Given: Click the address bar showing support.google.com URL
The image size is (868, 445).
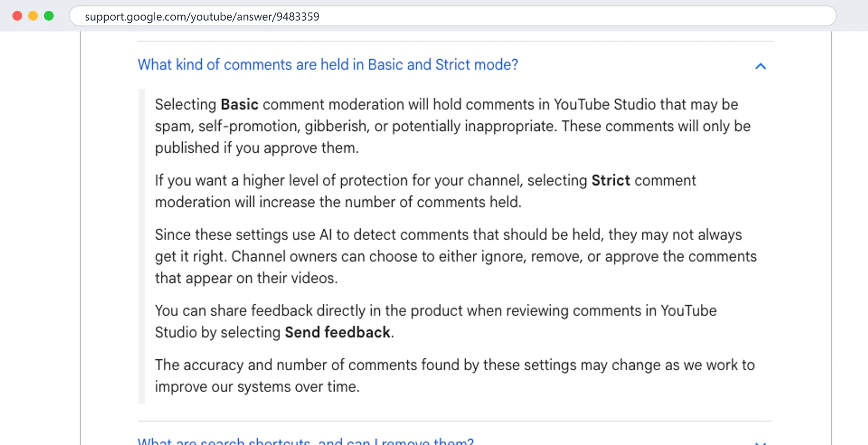Looking at the screenshot, I should pos(452,16).
